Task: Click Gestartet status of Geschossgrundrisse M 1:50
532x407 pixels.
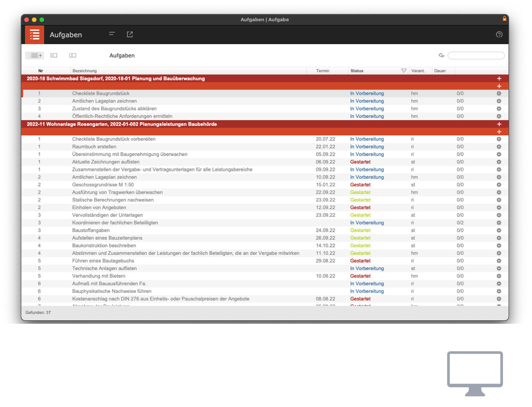Action: click(360, 185)
